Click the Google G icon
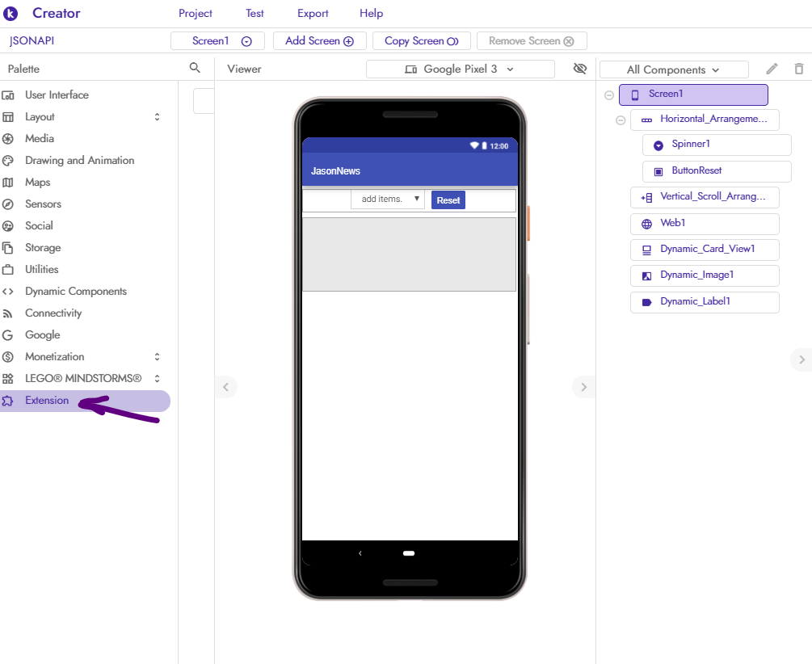This screenshot has width=812, height=664. [8, 335]
